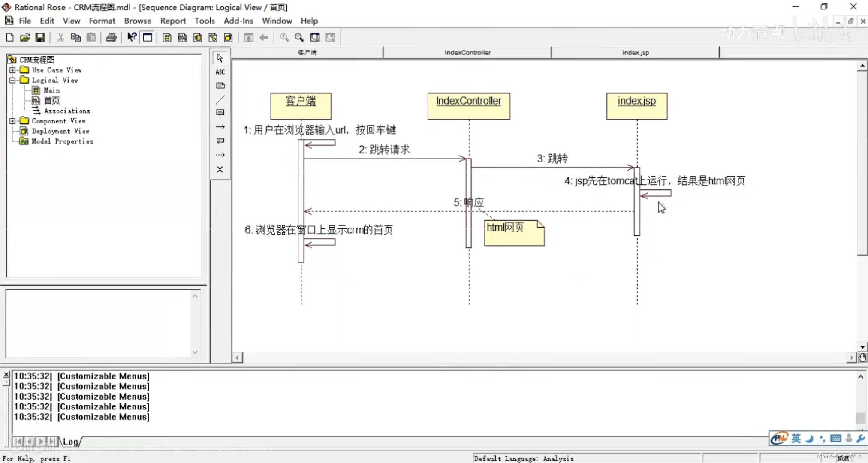Open the File menu
This screenshot has width=868, height=463.
click(25, 21)
